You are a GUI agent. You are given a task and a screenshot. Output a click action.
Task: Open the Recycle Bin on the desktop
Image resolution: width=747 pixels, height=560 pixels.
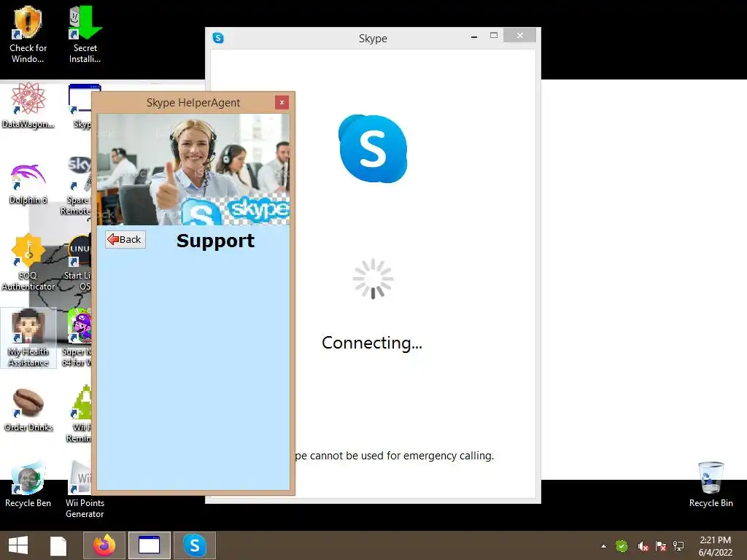tap(711, 485)
